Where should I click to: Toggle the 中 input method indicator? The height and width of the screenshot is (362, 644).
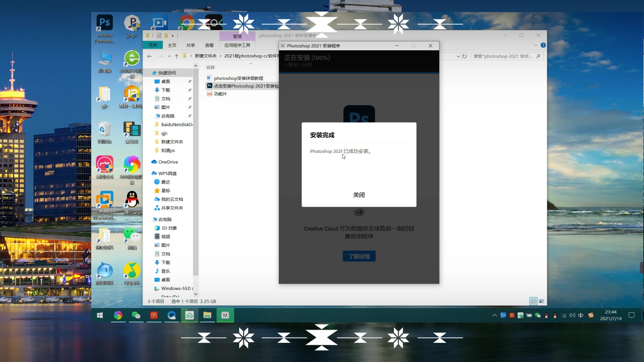[581, 315]
